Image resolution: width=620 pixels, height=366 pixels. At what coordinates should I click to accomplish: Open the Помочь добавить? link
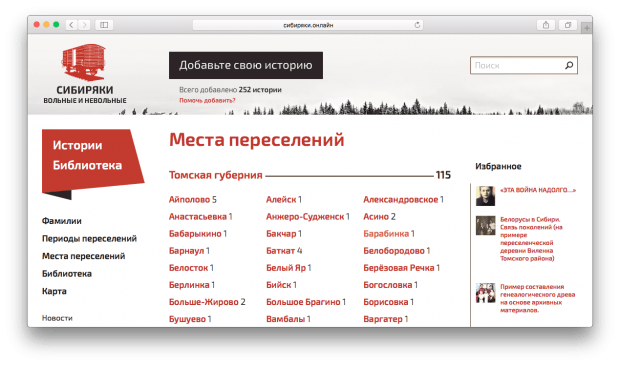207,100
